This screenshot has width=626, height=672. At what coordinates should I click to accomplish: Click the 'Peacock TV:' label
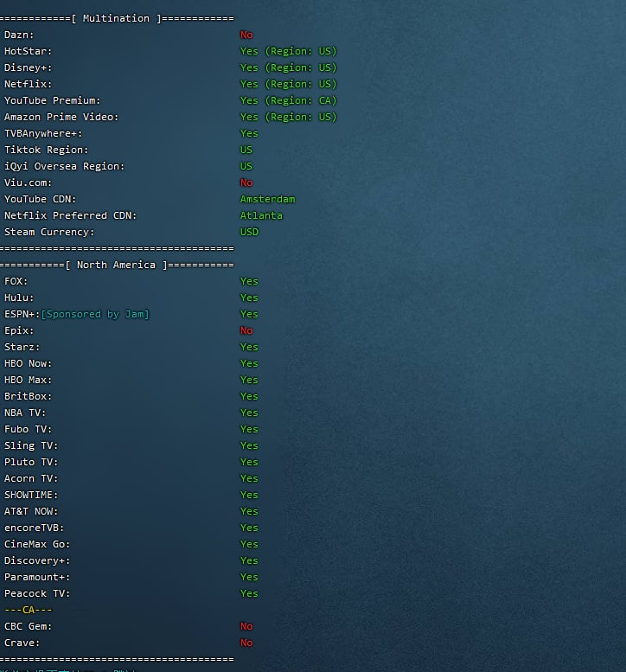37,593
